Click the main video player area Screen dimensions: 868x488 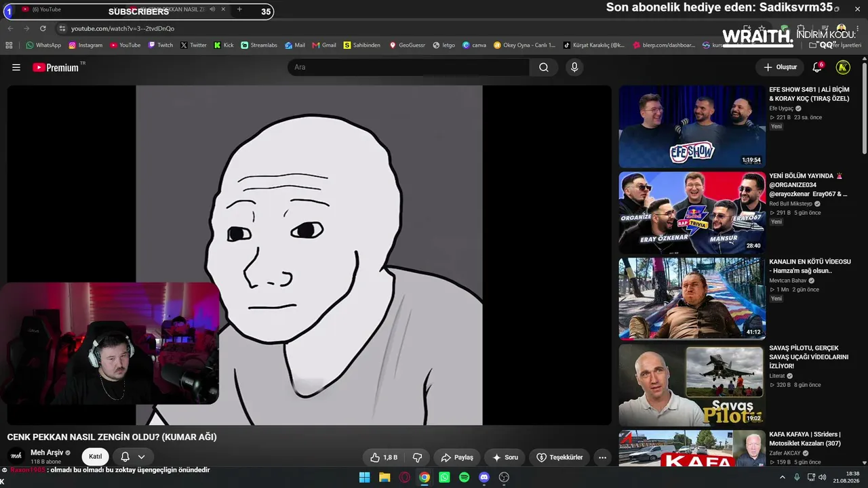[309, 255]
